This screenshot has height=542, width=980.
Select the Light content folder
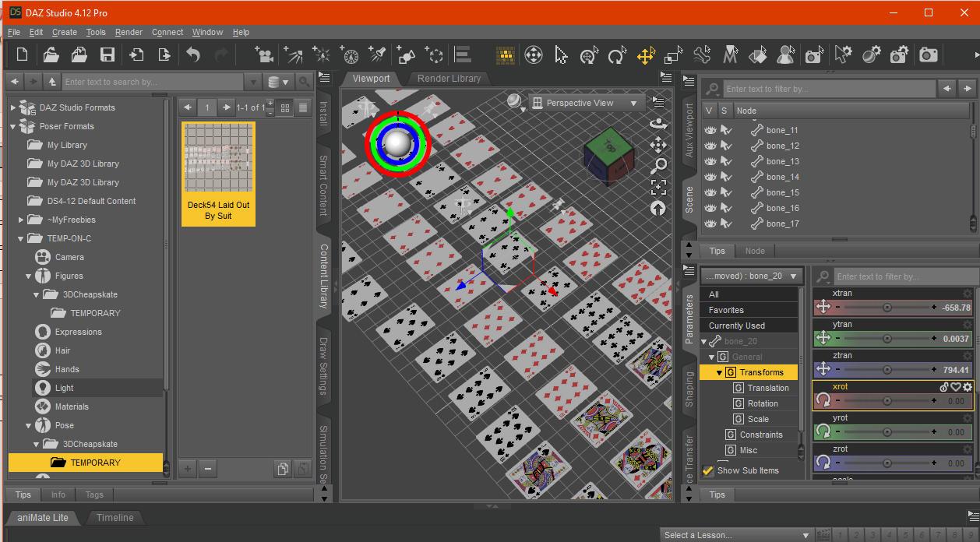tap(64, 388)
